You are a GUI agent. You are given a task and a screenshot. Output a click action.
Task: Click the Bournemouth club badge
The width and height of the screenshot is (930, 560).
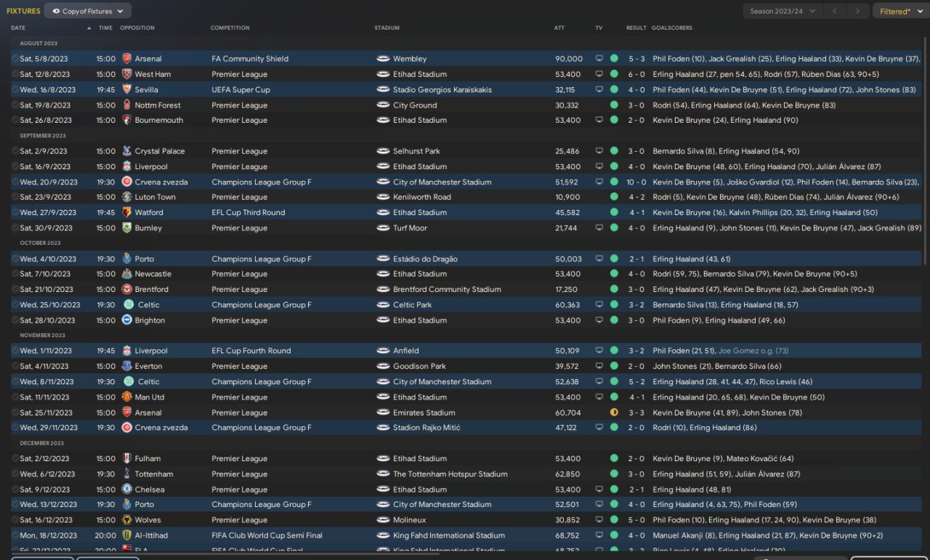(x=127, y=120)
